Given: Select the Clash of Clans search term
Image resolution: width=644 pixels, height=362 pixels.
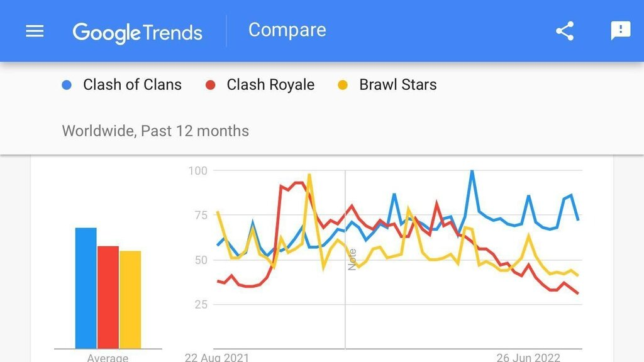Looking at the screenshot, I should pyautogui.click(x=132, y=85).
